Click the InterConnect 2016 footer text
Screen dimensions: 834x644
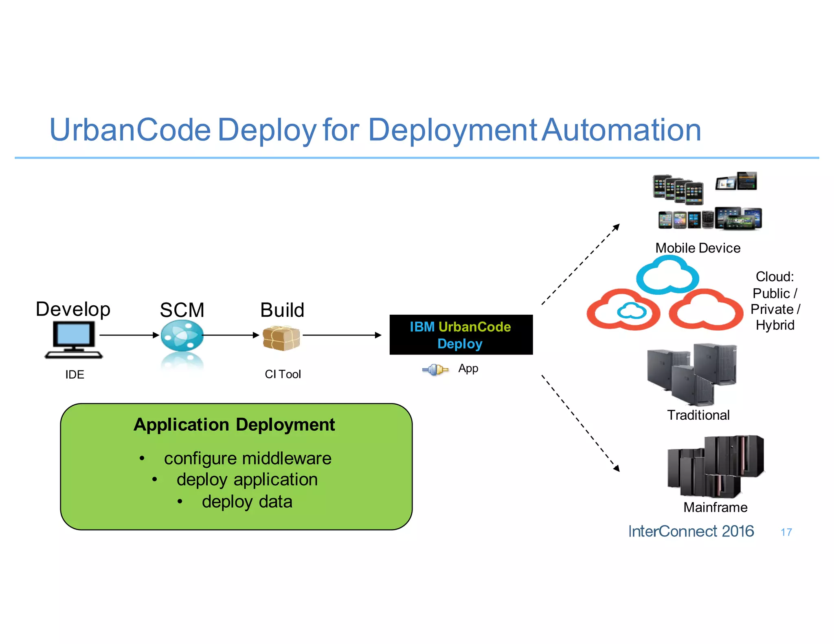(x=691, y=531)
